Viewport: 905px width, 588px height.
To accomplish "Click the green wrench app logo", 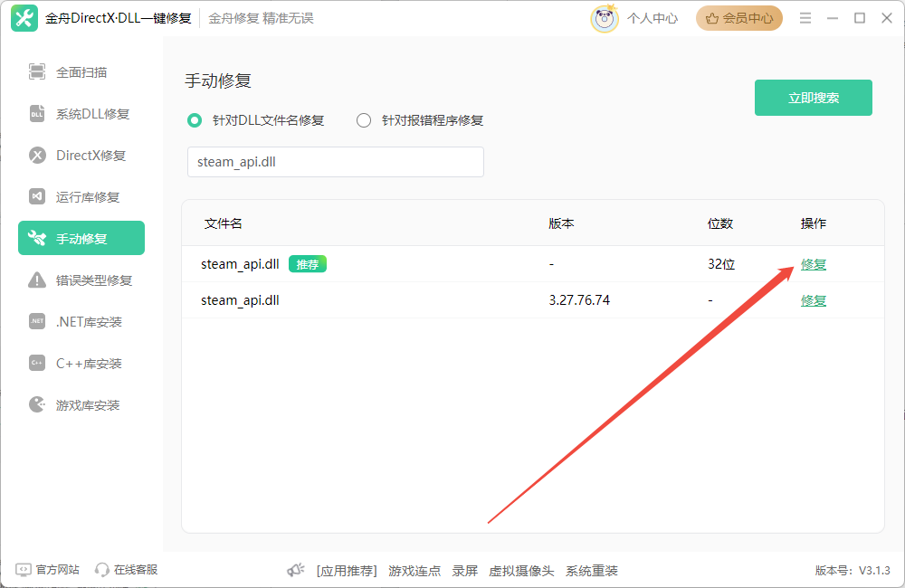I will click(24, 18).
